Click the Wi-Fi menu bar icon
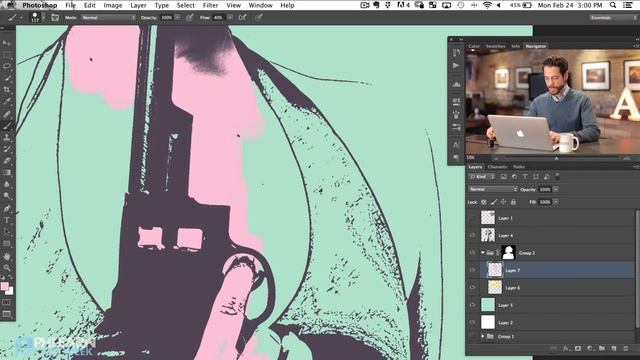The image size is (640, 360). (x=487, y=5)
